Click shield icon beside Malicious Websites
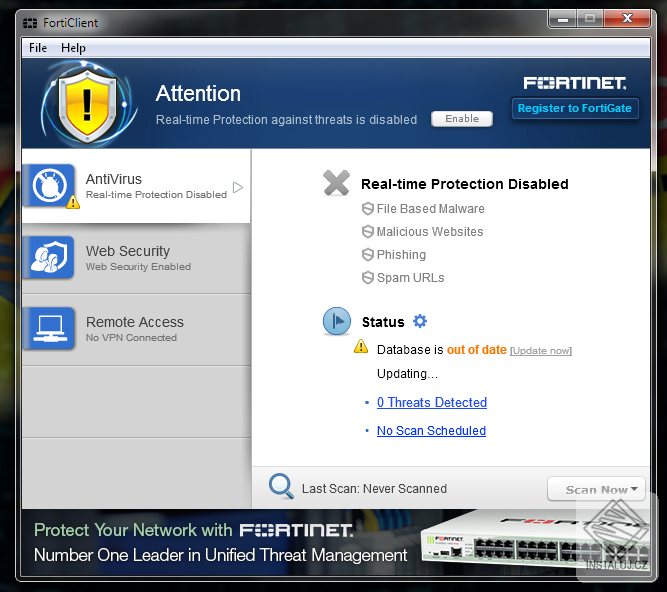 point(368,232)
